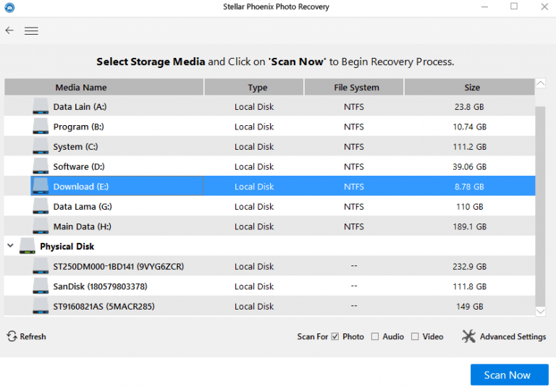Click the Scan Now button

pyautogui.click(x=509, y=375)
